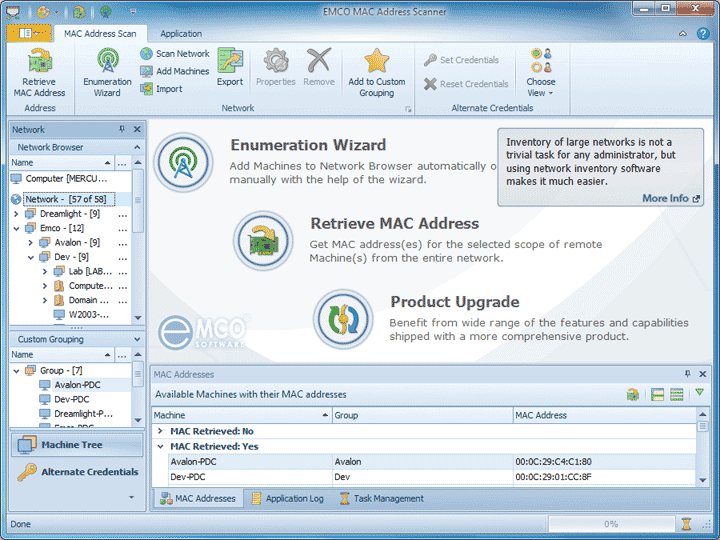This screenshot has height=540, width=720.
Task: Expand the Custom Grouping section chevron
Action: [137, 339]
